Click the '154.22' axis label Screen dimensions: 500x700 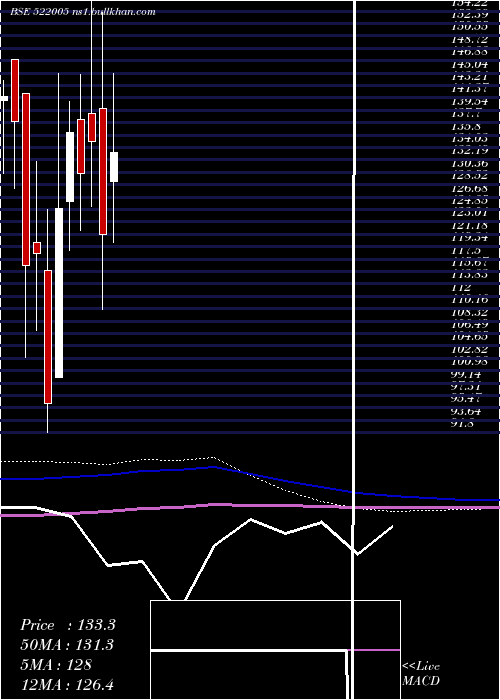tap(469, 3)
